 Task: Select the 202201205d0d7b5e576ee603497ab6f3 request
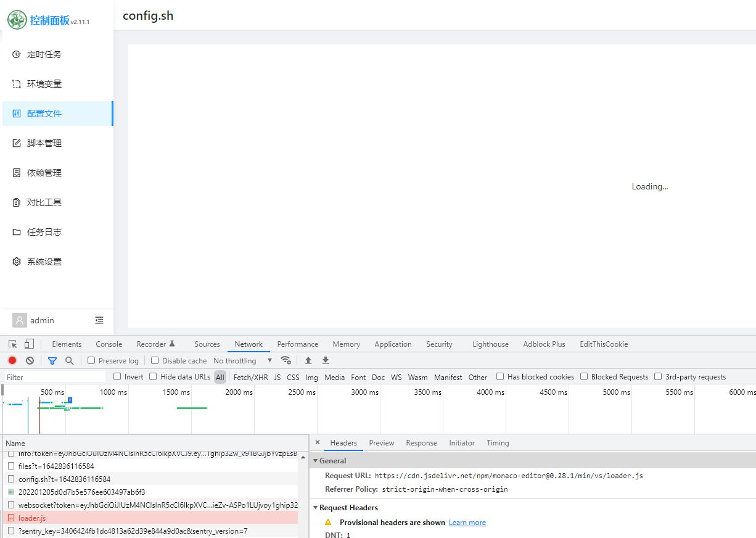coord(150,492)
